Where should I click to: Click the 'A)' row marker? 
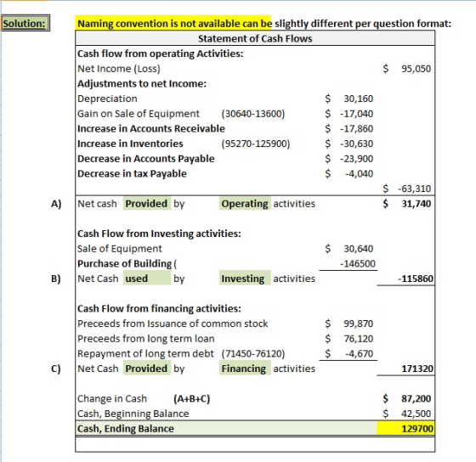pyautogui.click(x=56, y=204)
